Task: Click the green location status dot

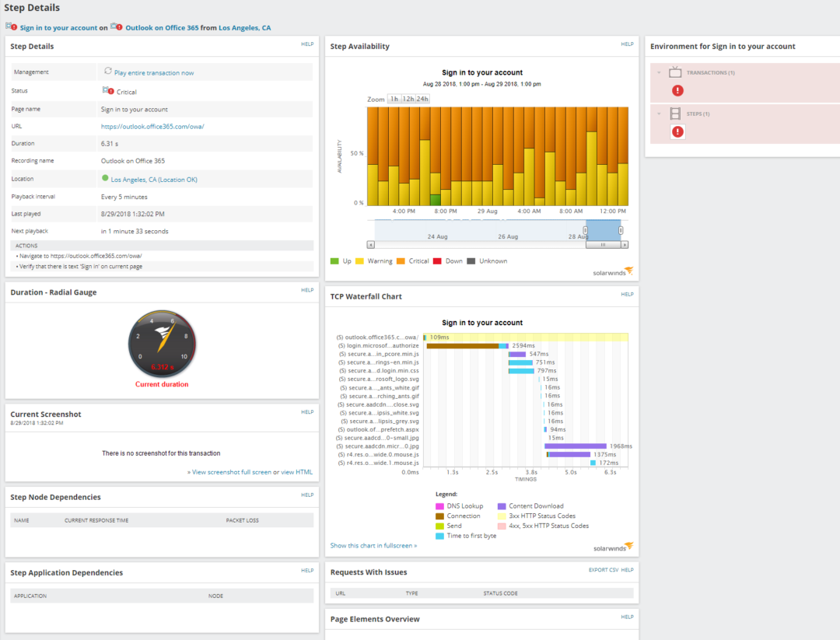Action: (105, 178)
